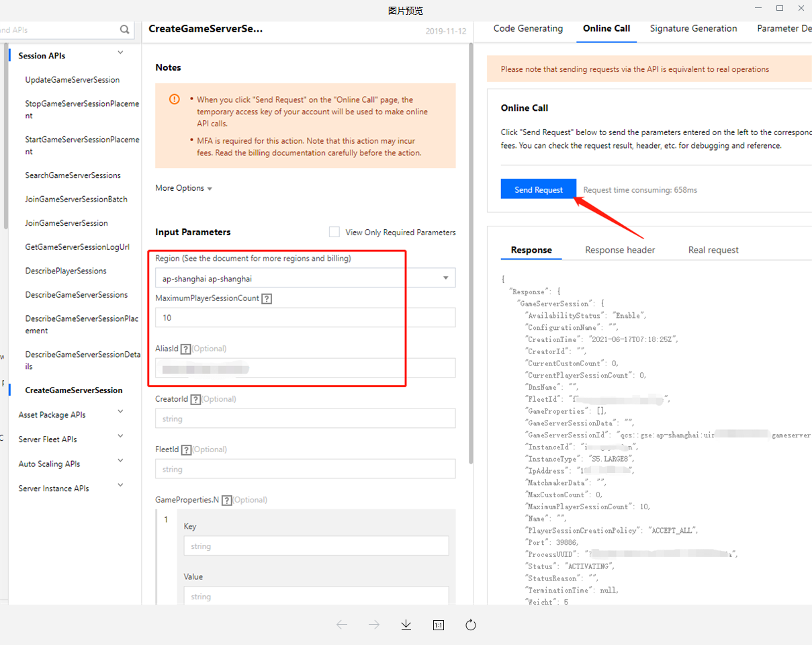The image size is (812, 645).
Task: Open the Response header tab
Action: pos(620,250)
